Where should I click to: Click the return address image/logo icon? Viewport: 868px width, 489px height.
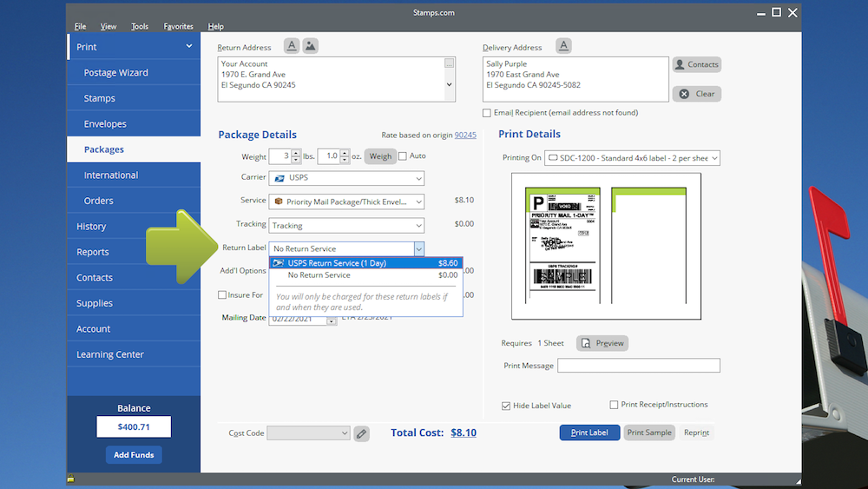tap(310, 46)
